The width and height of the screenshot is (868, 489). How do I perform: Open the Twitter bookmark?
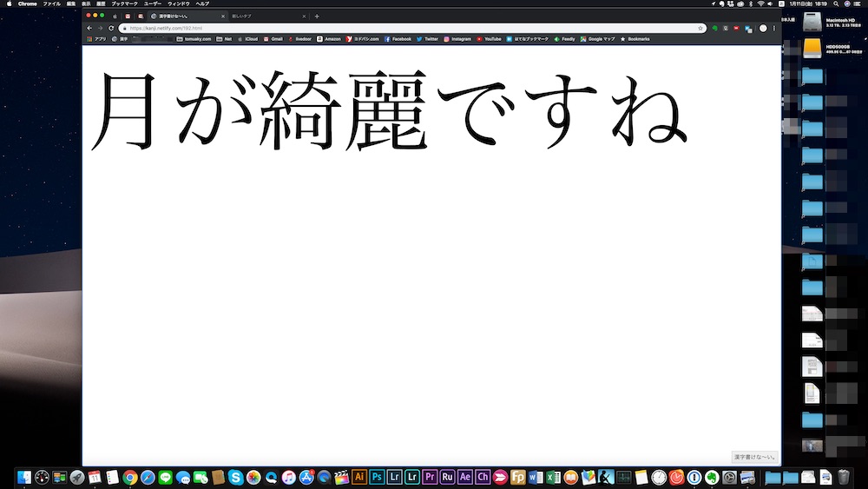coord(427,39)
